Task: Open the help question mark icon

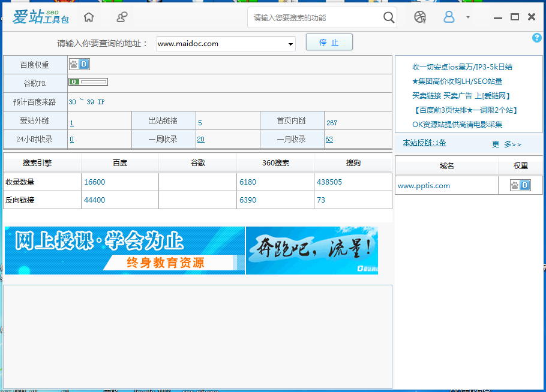Action: click(x=536, y=38)
